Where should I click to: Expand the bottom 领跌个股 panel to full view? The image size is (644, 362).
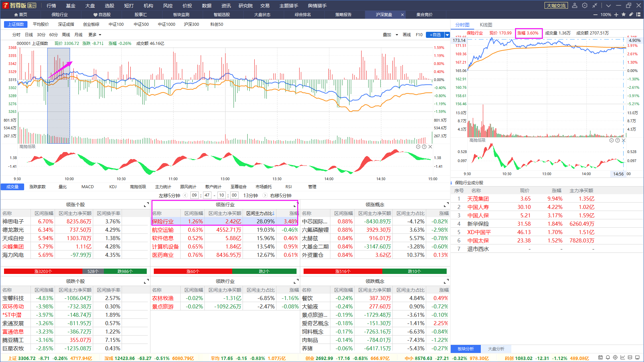point(146,281)
